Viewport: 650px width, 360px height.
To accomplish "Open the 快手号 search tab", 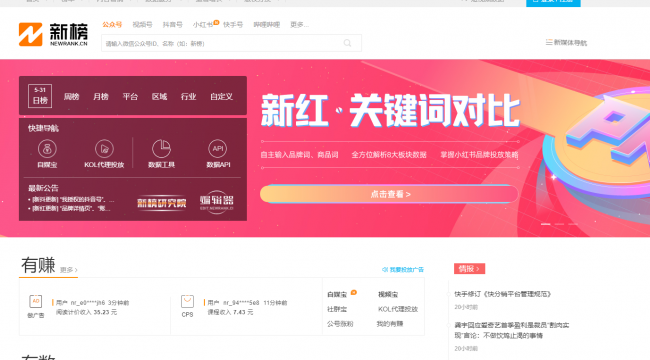I will [233, 24].
